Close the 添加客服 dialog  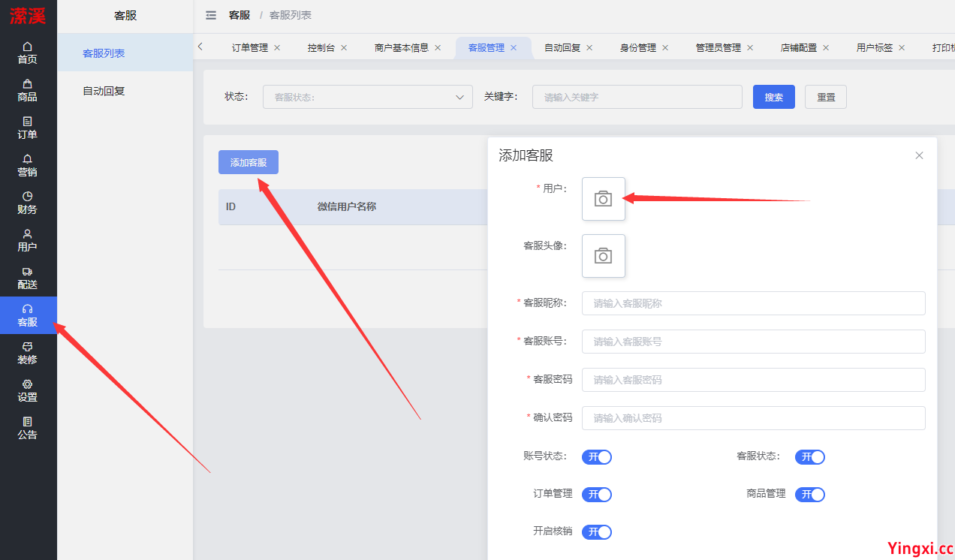(x=919, y=155)
